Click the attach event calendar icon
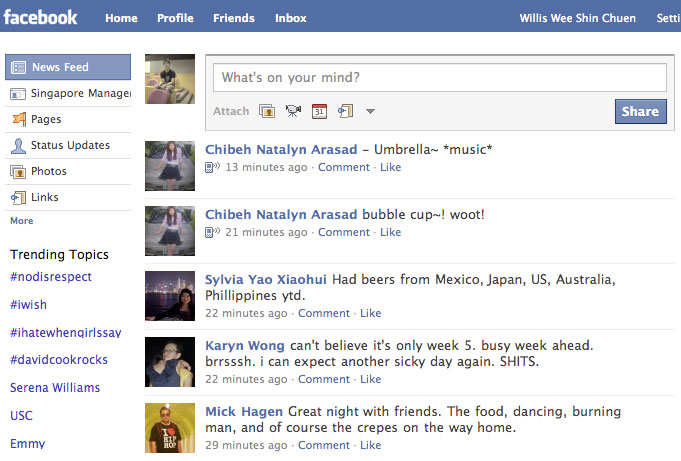 tap(319, 112)
